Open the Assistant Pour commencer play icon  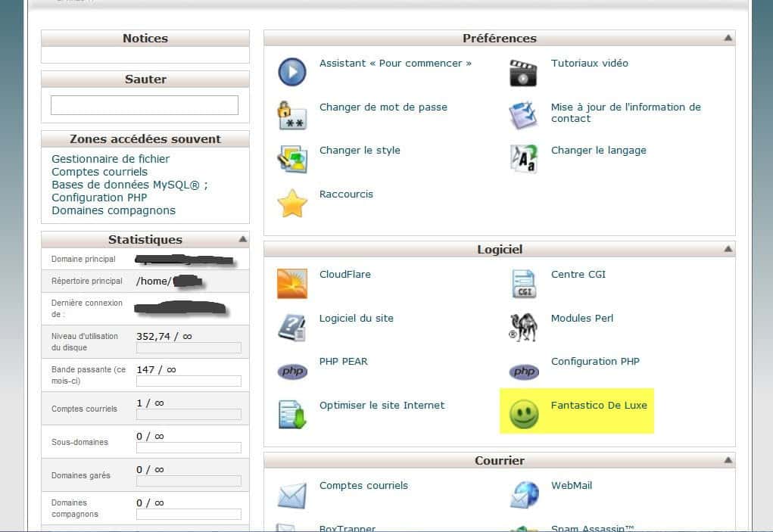(291, 72)
